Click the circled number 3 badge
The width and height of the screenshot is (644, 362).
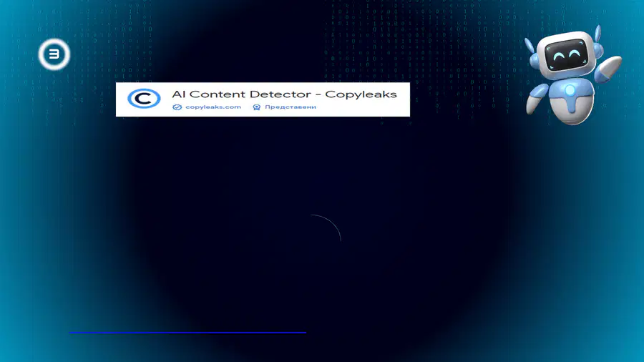(54, 54)
